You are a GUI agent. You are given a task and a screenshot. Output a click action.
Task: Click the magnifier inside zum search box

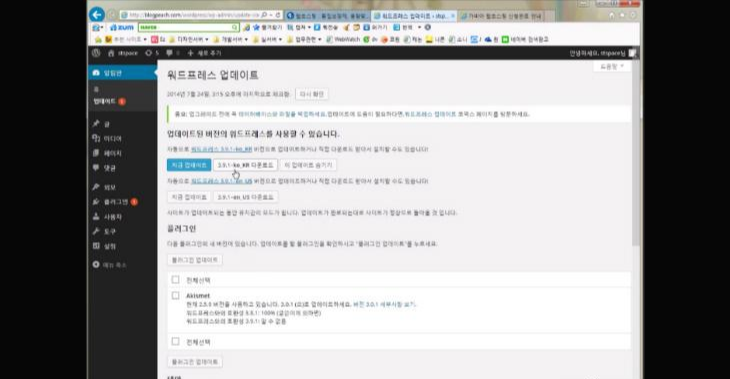coord(235,27)
